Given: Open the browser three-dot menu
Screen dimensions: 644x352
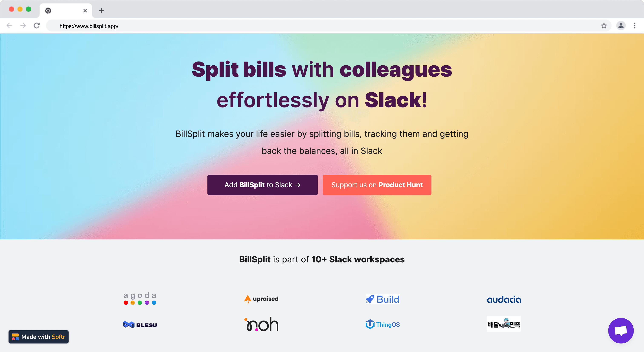Looking at the screenshot, I should point(634,26).
